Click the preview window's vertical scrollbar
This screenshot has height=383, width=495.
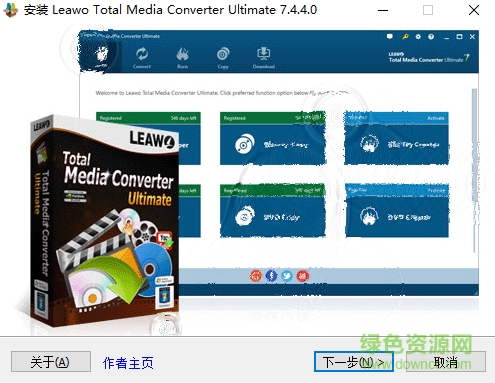[x=474, y=170]
